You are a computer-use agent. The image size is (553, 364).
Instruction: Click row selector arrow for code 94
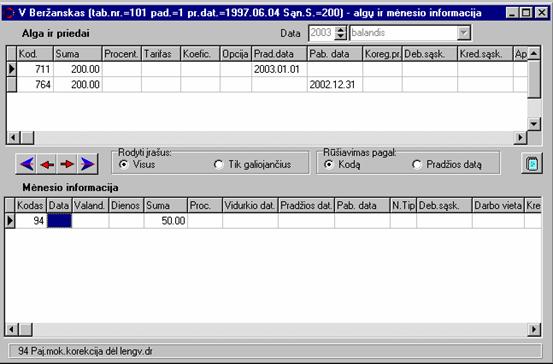tap(10, 221)
